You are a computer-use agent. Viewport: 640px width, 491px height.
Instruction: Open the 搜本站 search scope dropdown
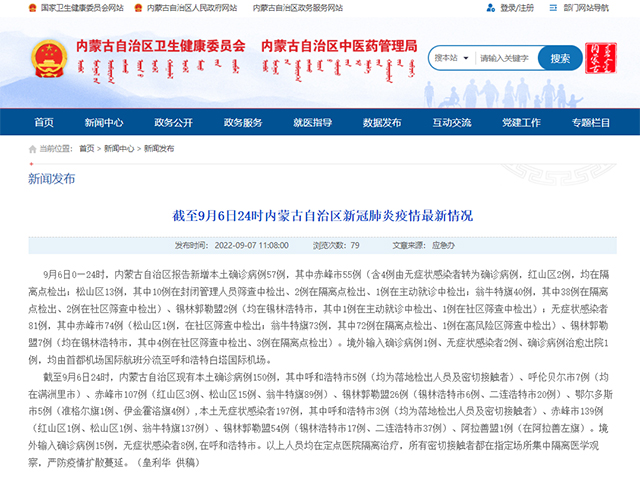(451, 58)
